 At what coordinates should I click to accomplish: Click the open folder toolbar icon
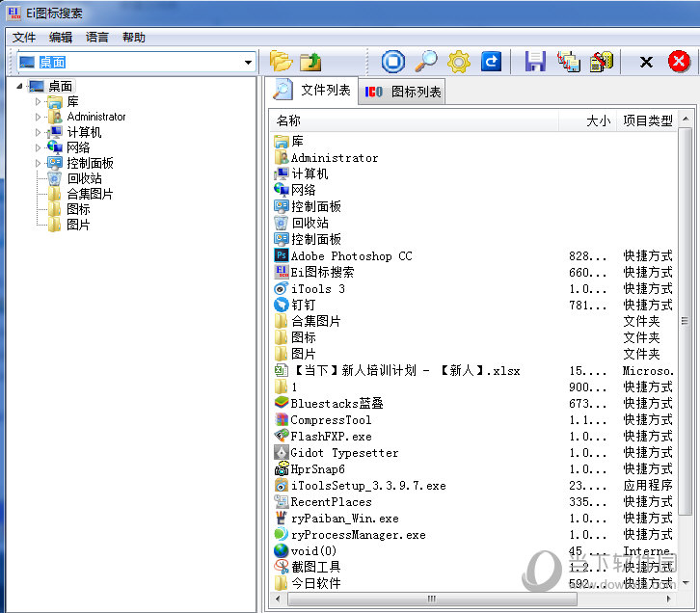tap(281, 62)
